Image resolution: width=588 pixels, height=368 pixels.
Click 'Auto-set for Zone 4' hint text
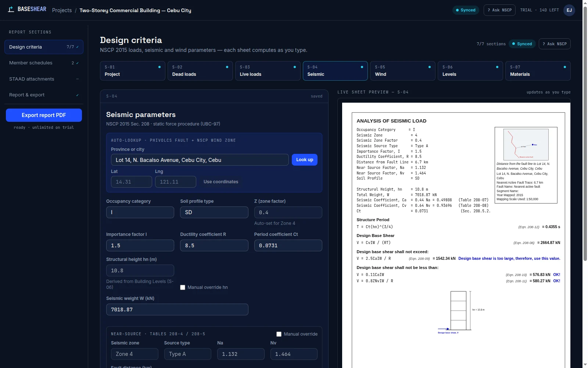click(x=275, y=223)
